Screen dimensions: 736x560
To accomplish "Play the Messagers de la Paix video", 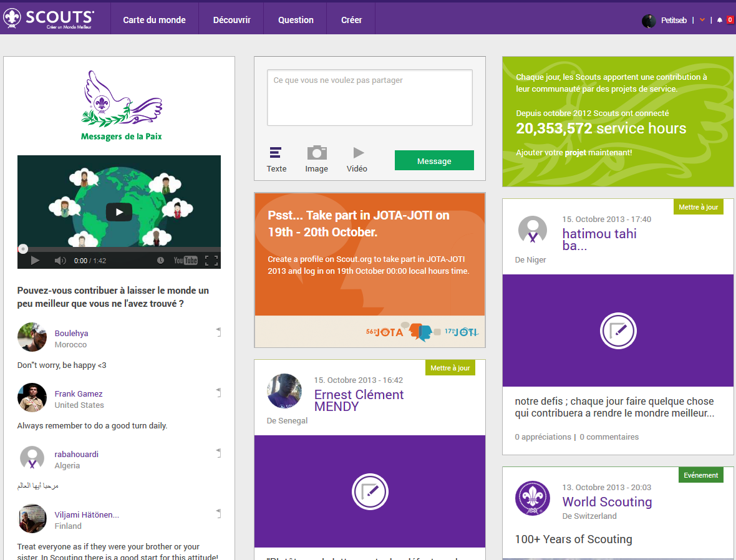I will click(119, 212).
